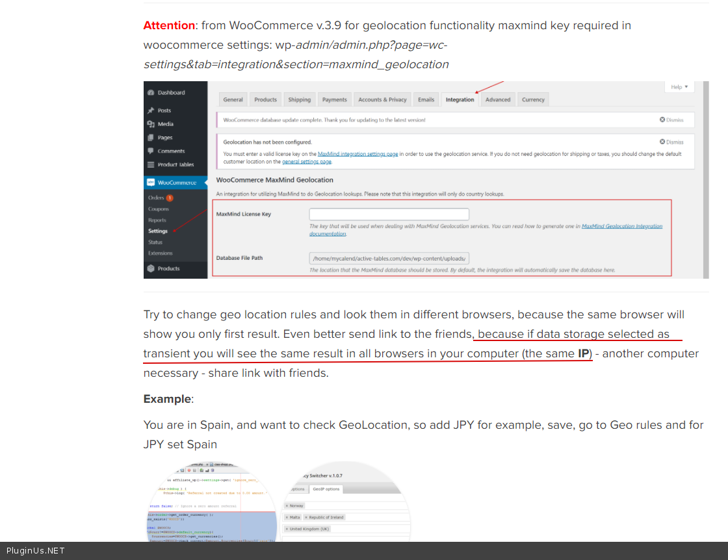Screen dimensions: 728x560
Task: Click the bold "IP" word in paragraph
Action: [x=583, y=353]
